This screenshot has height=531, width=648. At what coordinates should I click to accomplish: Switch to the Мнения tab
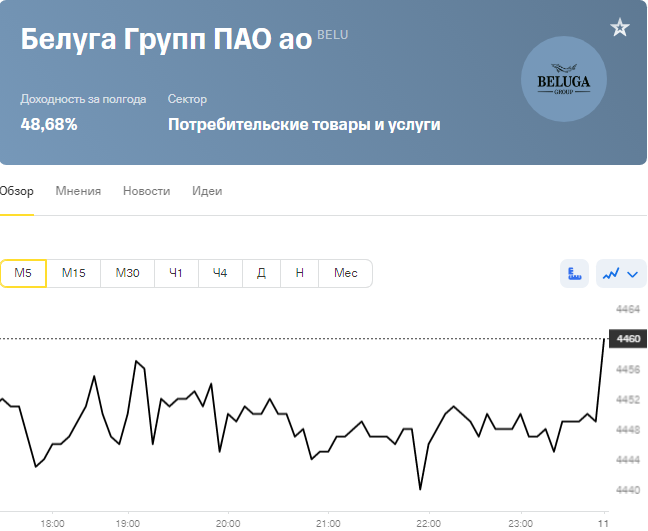click(78, 191)
